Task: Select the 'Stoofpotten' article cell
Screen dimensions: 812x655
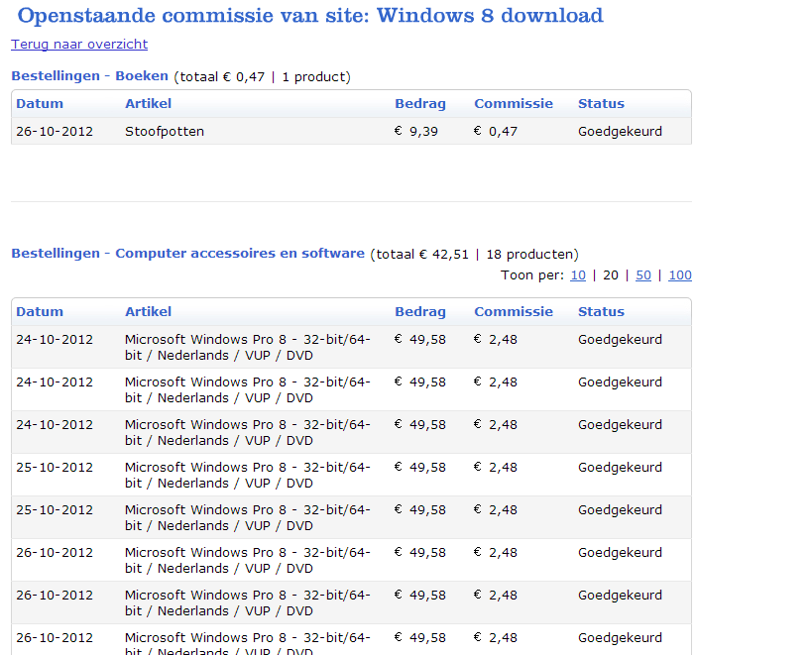Action: pyautogui.click(x=165, y=132)
